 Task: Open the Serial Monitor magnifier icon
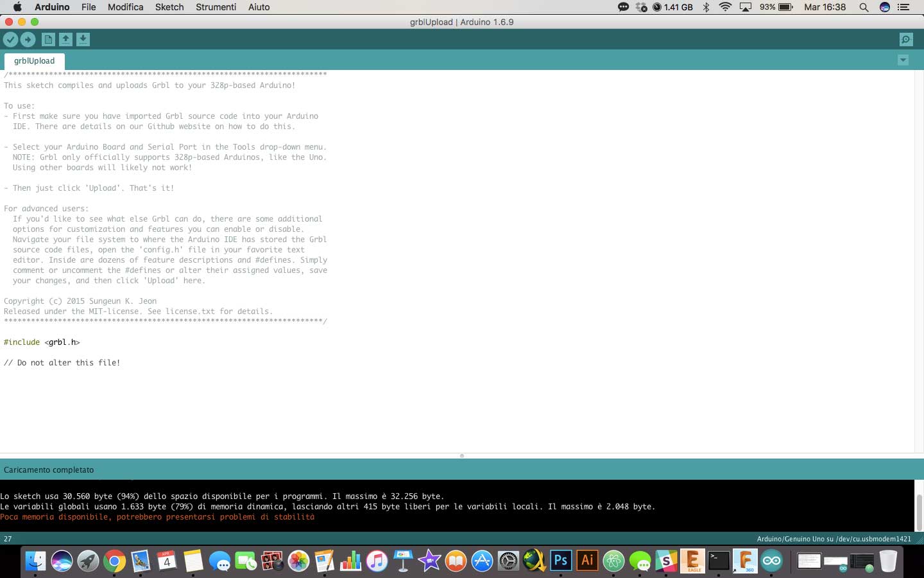tap(906, 40)
